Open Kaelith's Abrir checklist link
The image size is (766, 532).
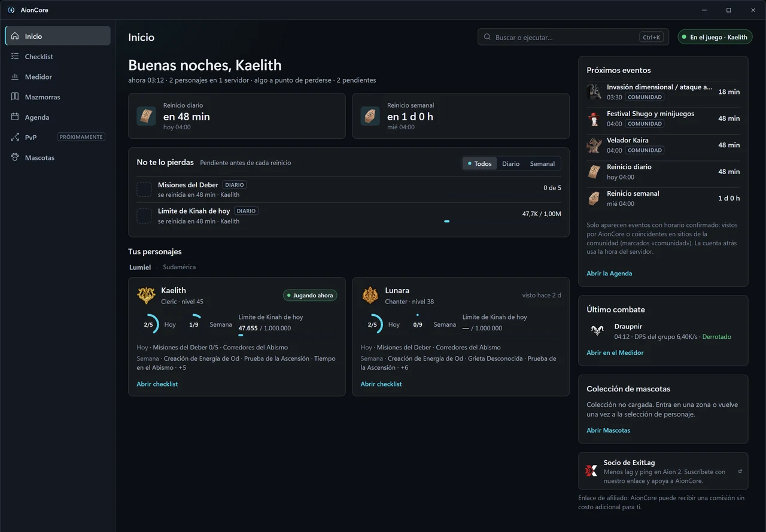click(x=157, y=384)
